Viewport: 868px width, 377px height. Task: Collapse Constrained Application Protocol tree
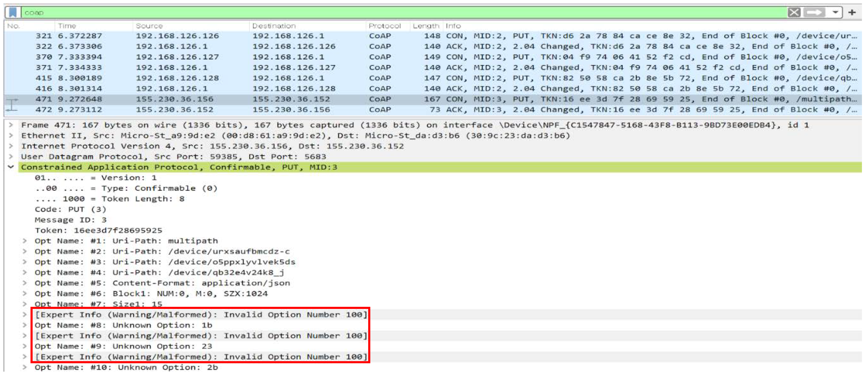click(x=11, y=167)
